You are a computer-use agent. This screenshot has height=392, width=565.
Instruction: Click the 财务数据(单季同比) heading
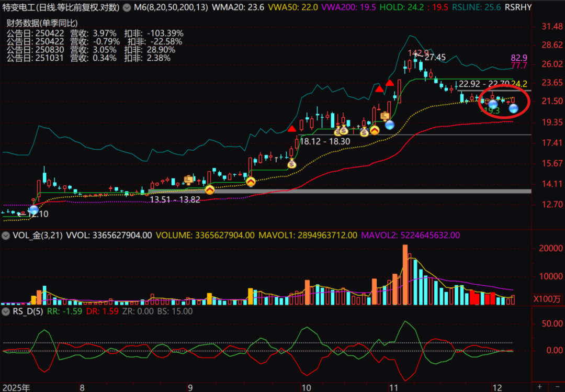click(42, 24)
